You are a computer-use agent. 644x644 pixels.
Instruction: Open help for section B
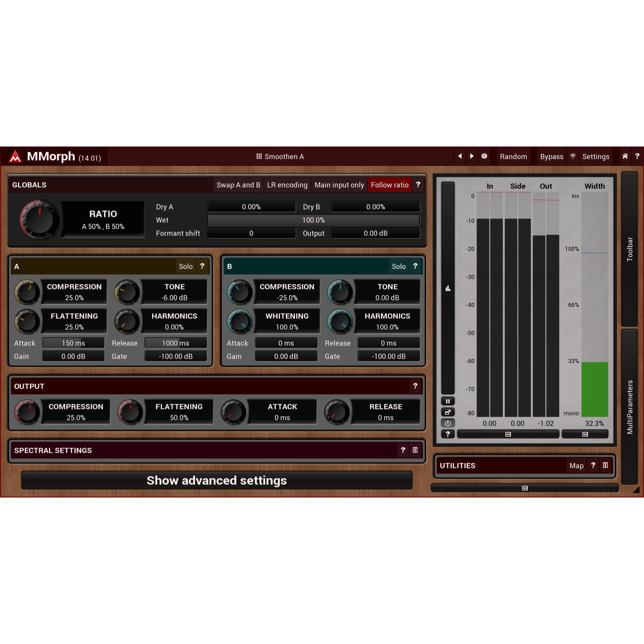point(415,266)
